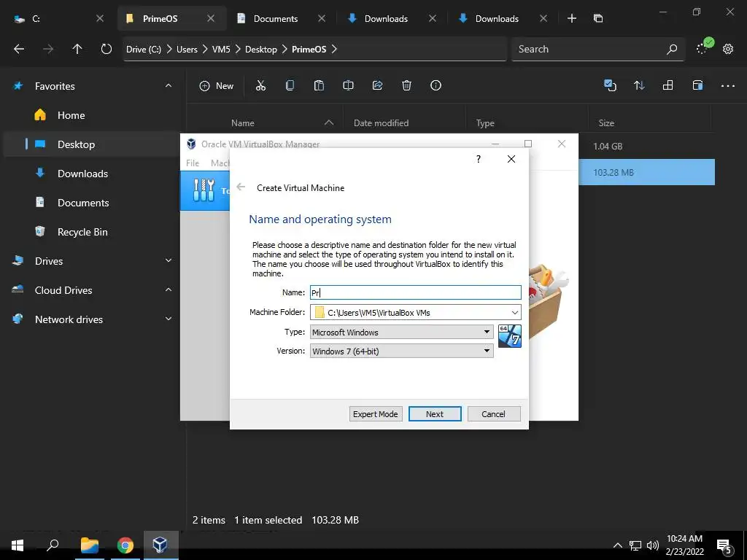Collapse the Favorites section
This screenshot has height=560, width=747.
[x=169, y=86]
